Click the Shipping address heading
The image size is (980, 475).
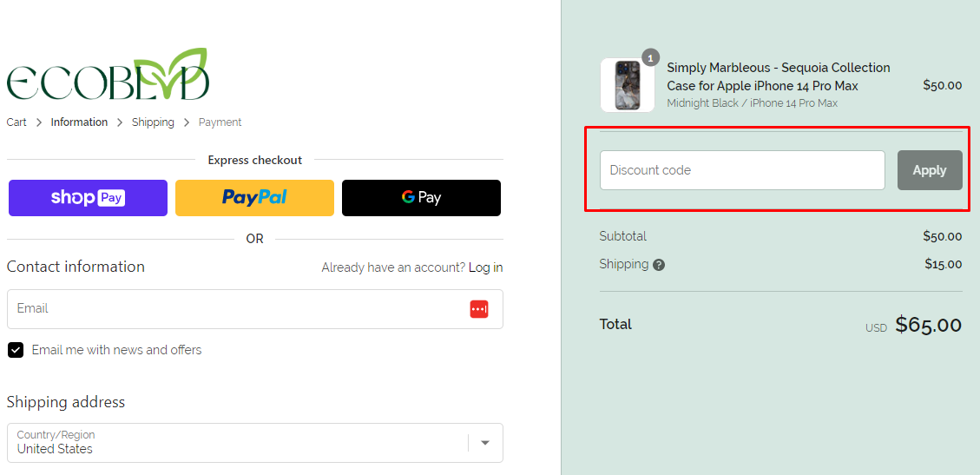point(66,402)
